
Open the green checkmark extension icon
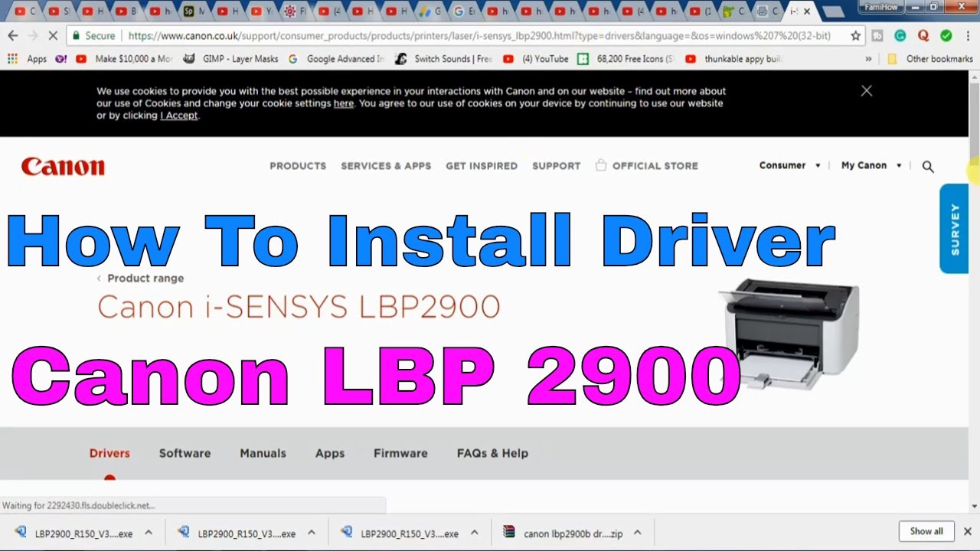pyautogui.click(x=946, y=35)
